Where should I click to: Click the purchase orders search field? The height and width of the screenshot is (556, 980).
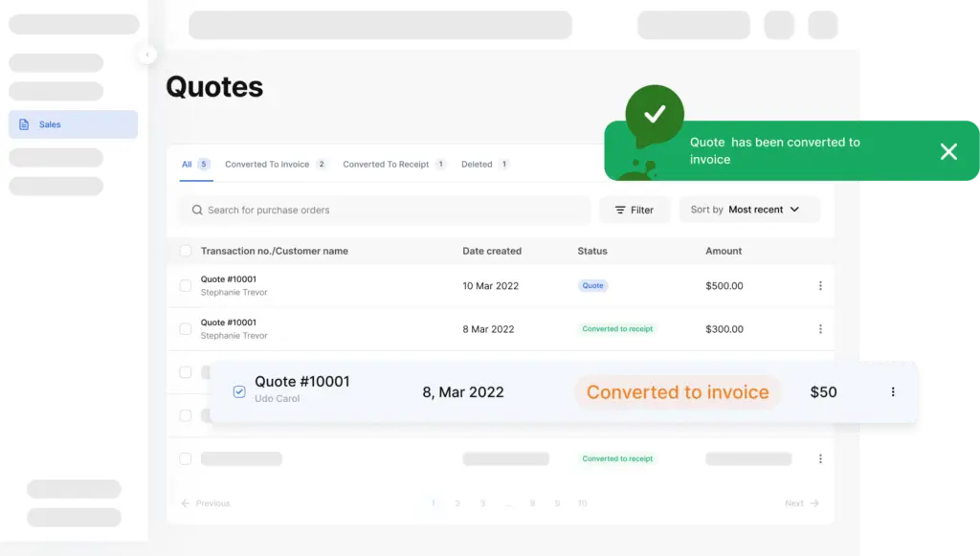pyautogui.click(x=385, y=210)
